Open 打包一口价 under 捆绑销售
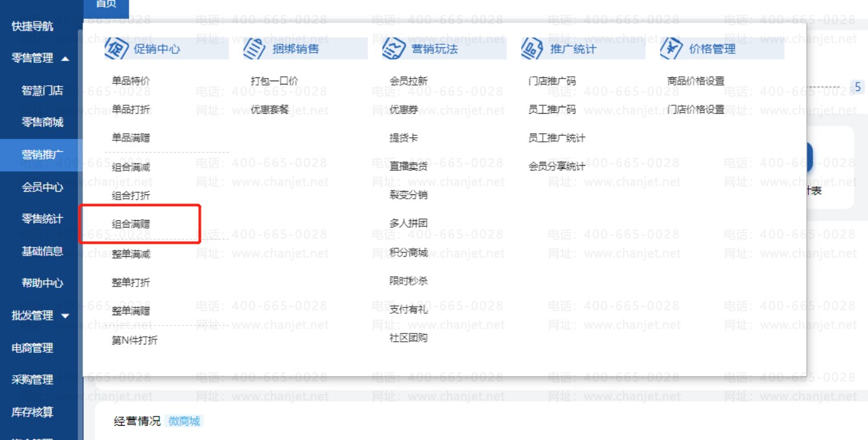This screenshot has height=440, width=868. (x=275, y=81)
